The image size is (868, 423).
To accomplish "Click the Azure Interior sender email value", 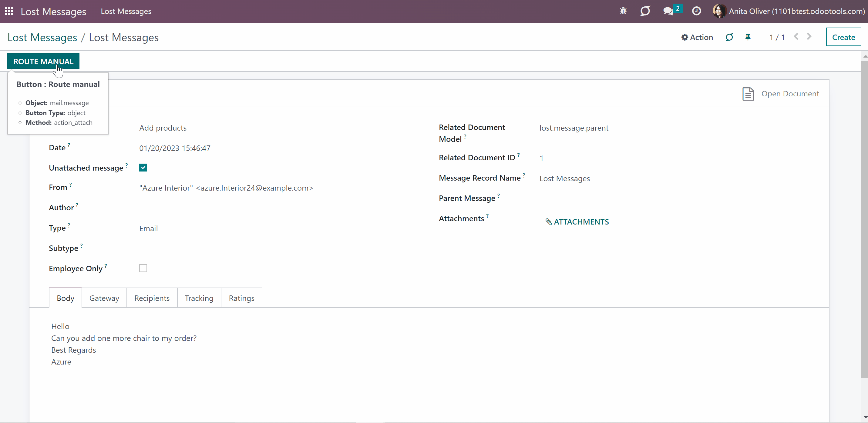I will [226, 188].
